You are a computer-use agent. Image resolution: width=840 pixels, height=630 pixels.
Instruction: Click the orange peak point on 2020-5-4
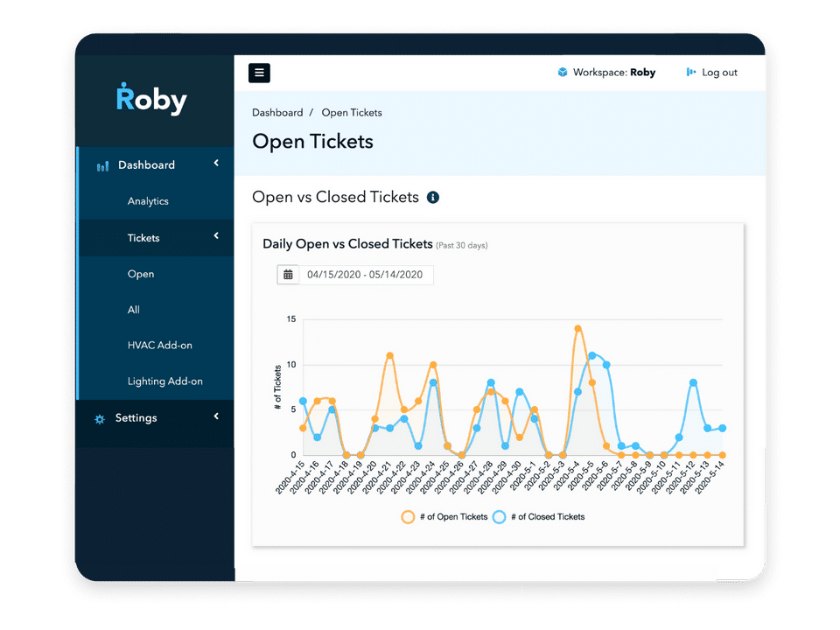coord(577,329)
